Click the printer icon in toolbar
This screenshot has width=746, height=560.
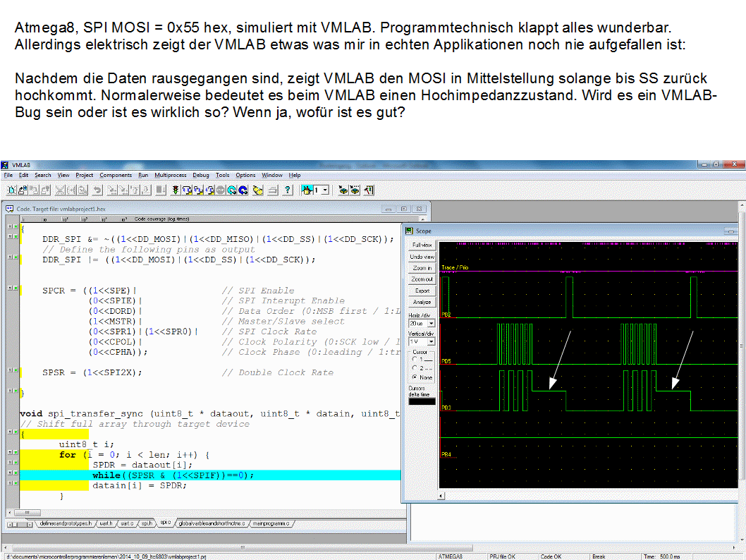272,190
